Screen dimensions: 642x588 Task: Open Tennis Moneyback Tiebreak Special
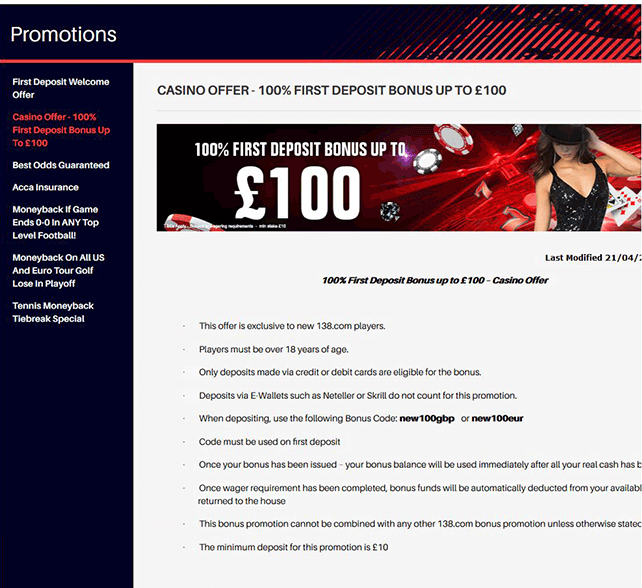[53, 312]
